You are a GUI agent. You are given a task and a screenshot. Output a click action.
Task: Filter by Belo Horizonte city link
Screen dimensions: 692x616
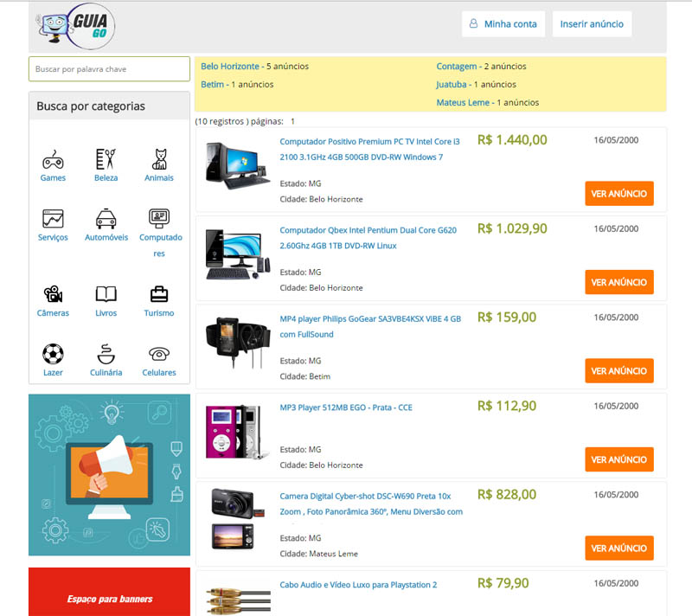[230, 67]
